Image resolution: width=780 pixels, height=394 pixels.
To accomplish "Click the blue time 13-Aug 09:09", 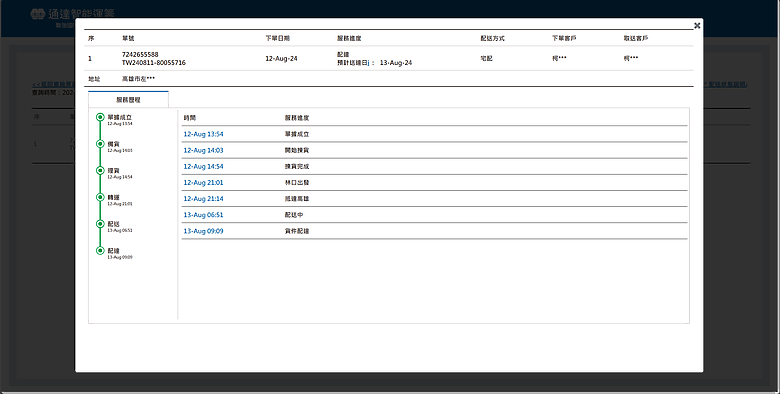I will click(x=203, y=231).
